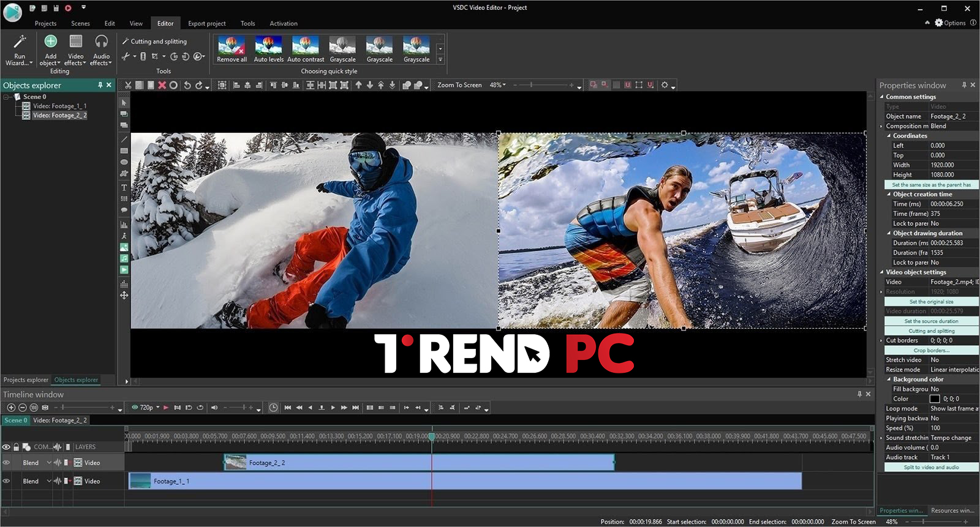The width and height of the screenshot is (980, 527).
Task: Apply the Auto levels quick style
Action: click(x=268, y=49)
